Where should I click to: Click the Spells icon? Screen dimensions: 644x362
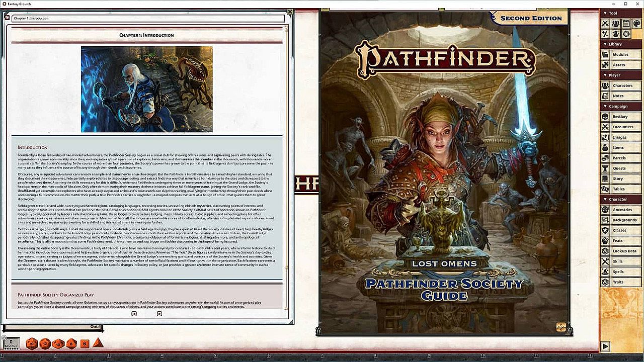click(x=606, y=271)
